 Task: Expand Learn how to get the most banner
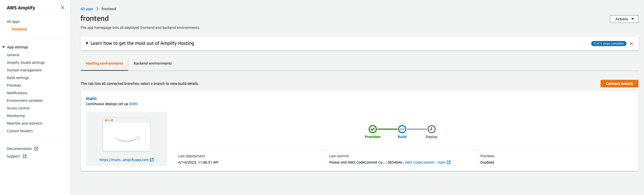(x=87, y=43)
